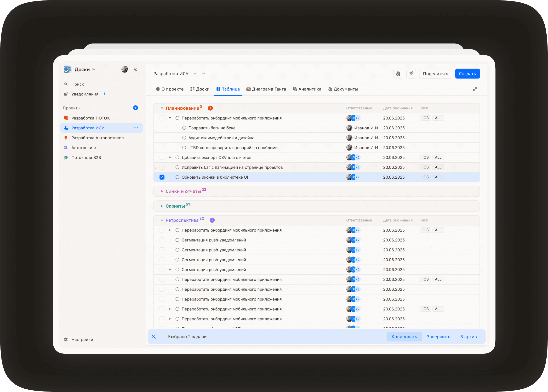The width and height of the screenshot is (548, 392).
Task: Click the plus icon next to Проекты
Action: pos(135,108)
